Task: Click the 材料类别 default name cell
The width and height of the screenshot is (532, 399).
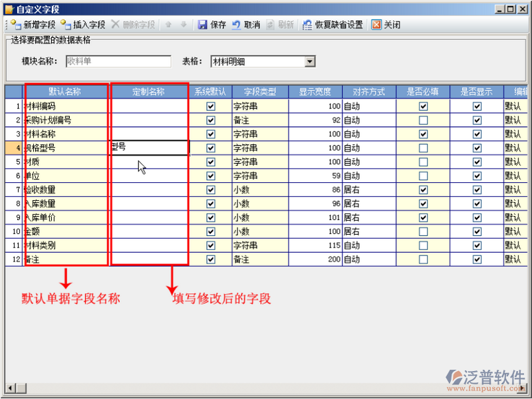Action: pos(66,245)
